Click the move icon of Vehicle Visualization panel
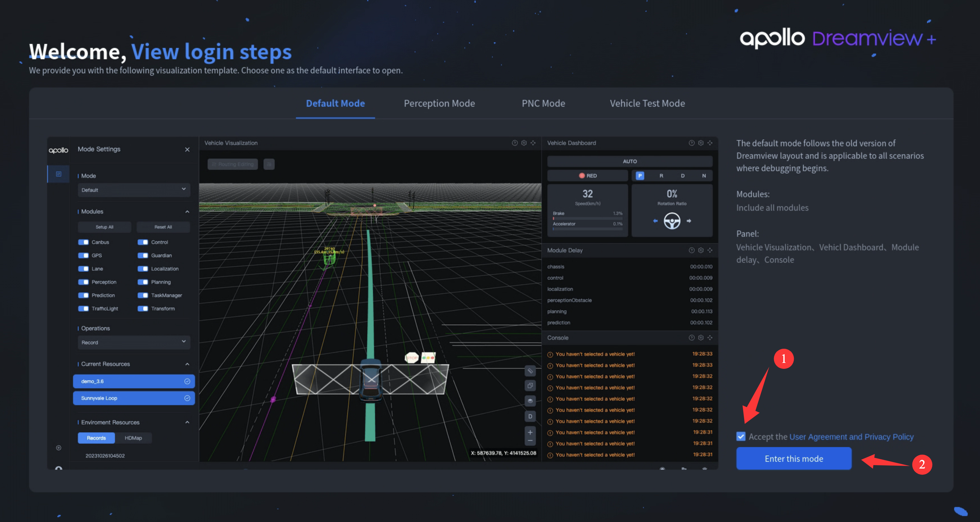Screen dimensions: 980x522 pos(532,143)
